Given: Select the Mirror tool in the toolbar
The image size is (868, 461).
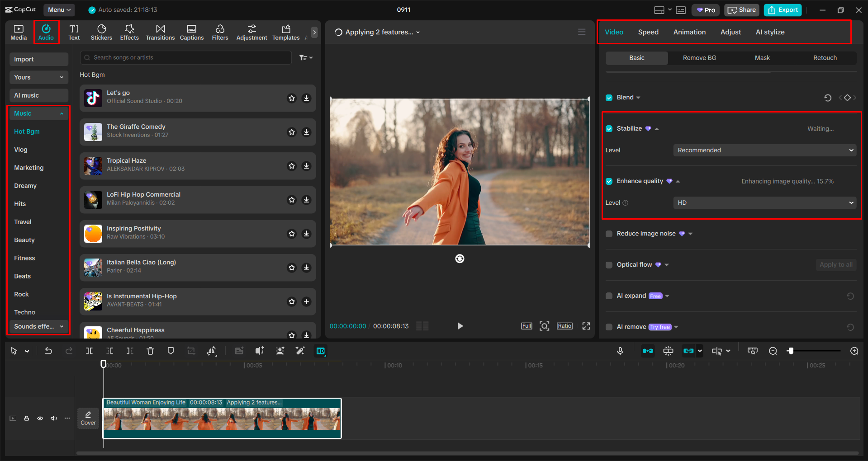Looking at the screenshot, I should 212,351.
